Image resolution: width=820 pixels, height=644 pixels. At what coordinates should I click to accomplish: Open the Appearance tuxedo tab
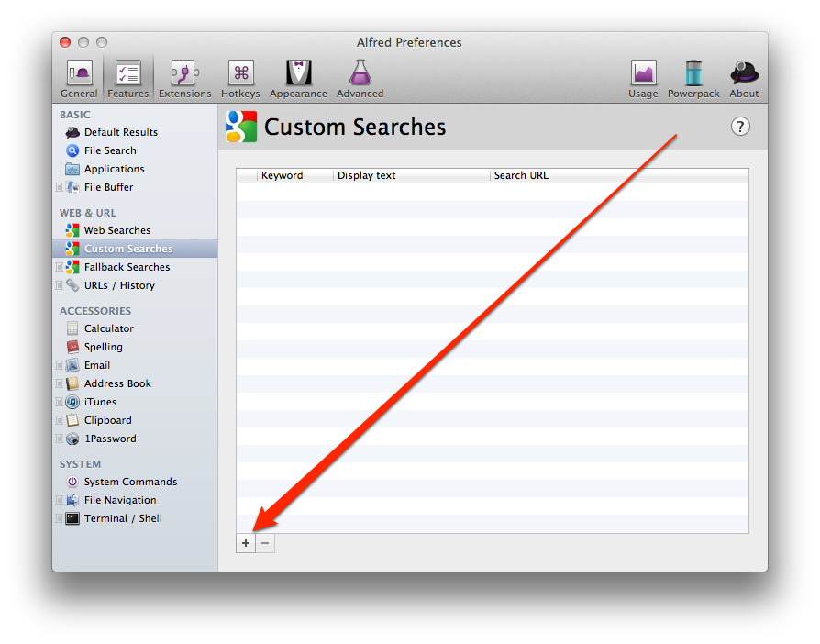click(x=298, y=79)
